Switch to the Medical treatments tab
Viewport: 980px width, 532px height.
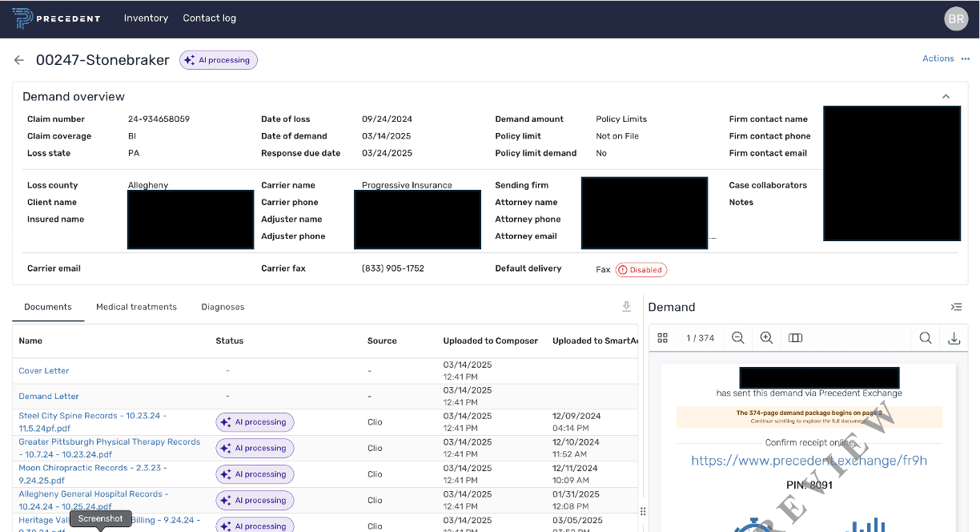click(136, 307)
